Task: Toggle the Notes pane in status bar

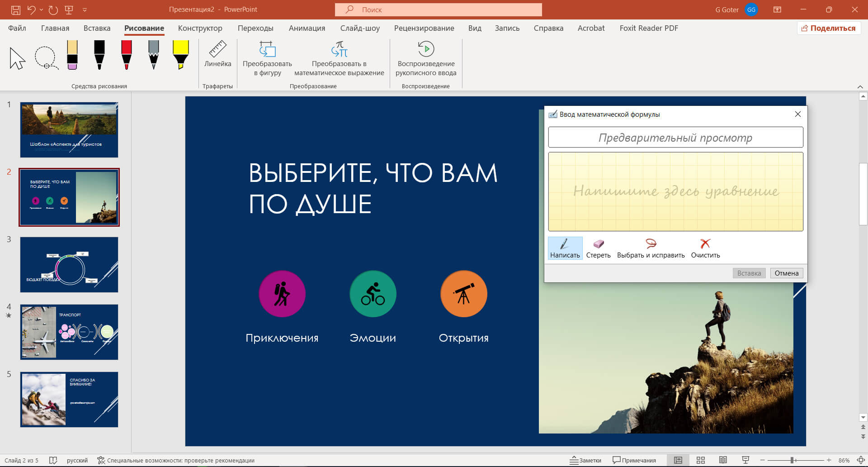Action: [585, 460]
